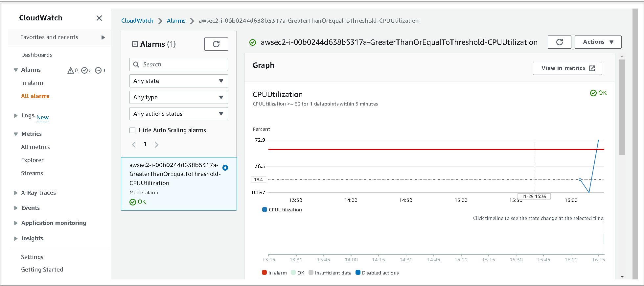Click the OK status badge in graph
Viewport: 644px width, 286px height.
tap(598, 93)
